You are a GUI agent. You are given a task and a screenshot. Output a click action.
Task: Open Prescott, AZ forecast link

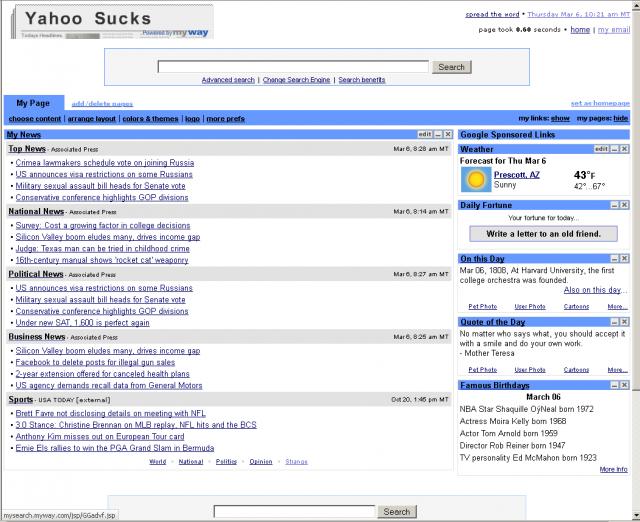coord(517,174)
